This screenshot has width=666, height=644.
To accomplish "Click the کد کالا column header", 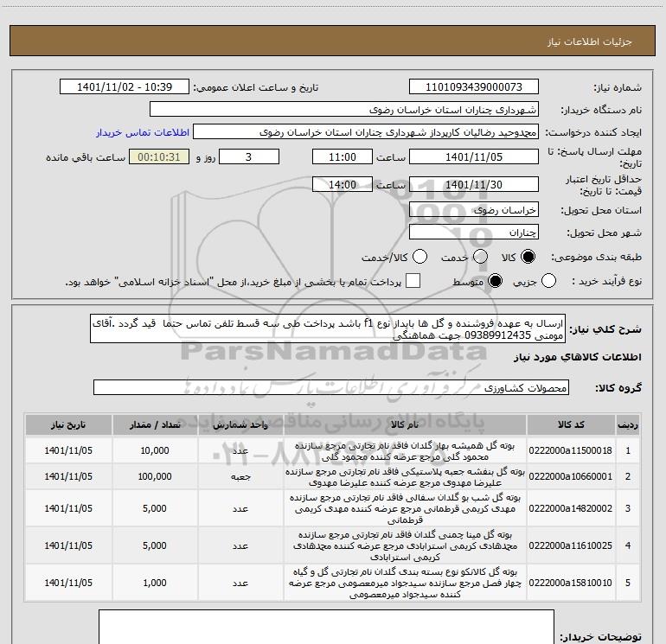I will (x=571, y=424).
